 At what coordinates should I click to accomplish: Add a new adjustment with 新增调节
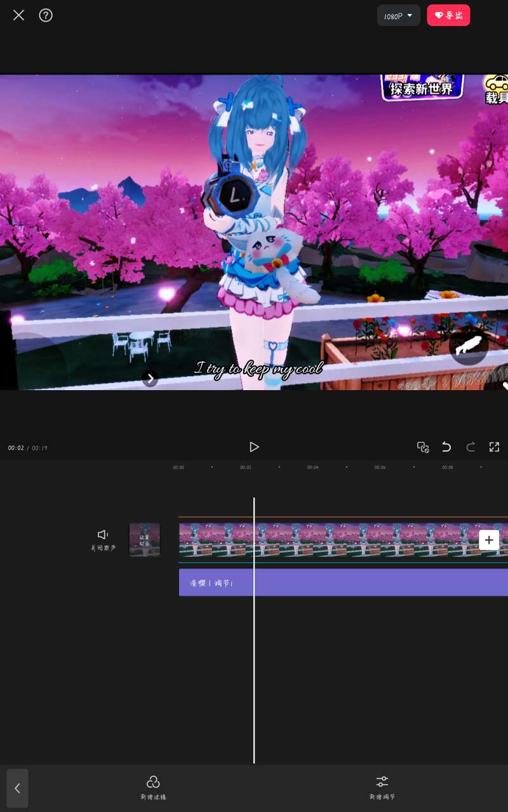coord(382,787)
